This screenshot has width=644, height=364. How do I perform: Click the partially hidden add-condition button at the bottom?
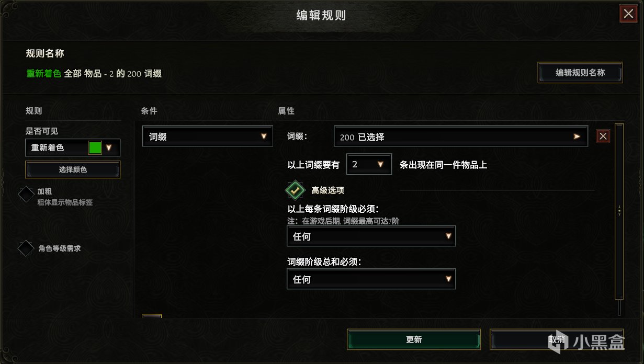tap(152, 316)
